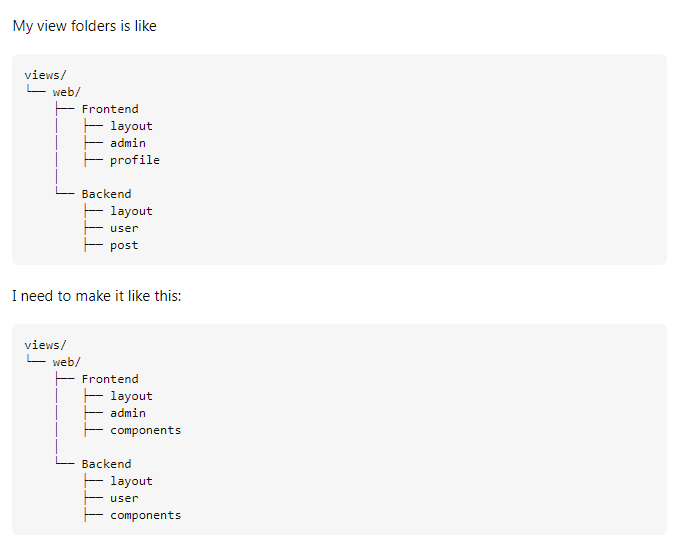Select "user" in the second folder tree
The height and width of the screenshot is (549, 681).
(124, 498)
